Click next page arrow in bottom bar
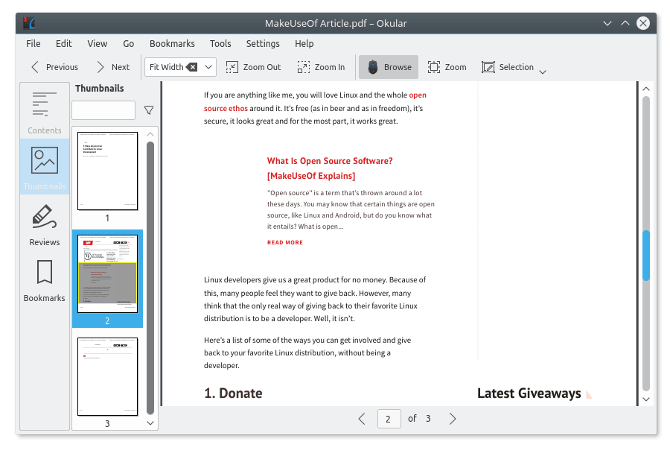The width and height of the screenshot is (670, 459). pos(453,419)
